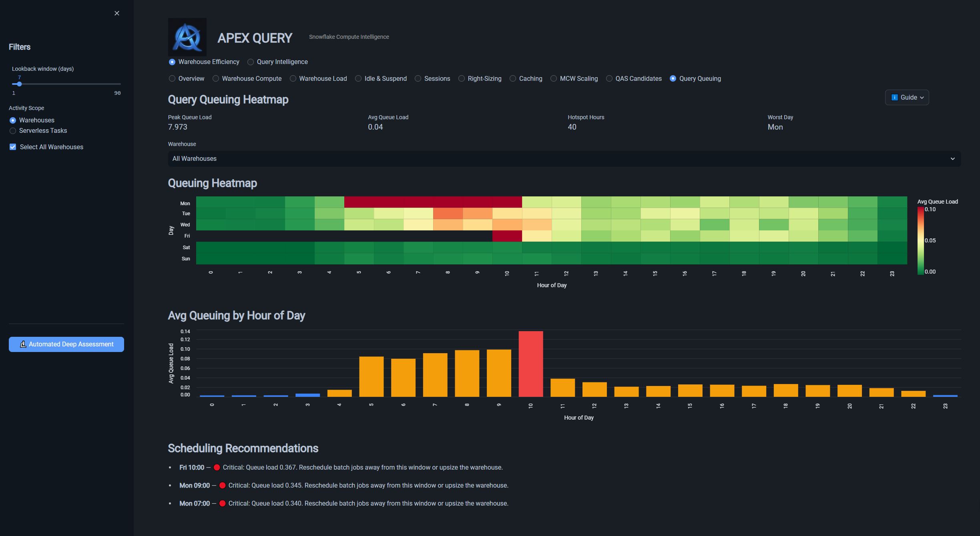Click the Sat row label in heatmap

tap(187, 248)
